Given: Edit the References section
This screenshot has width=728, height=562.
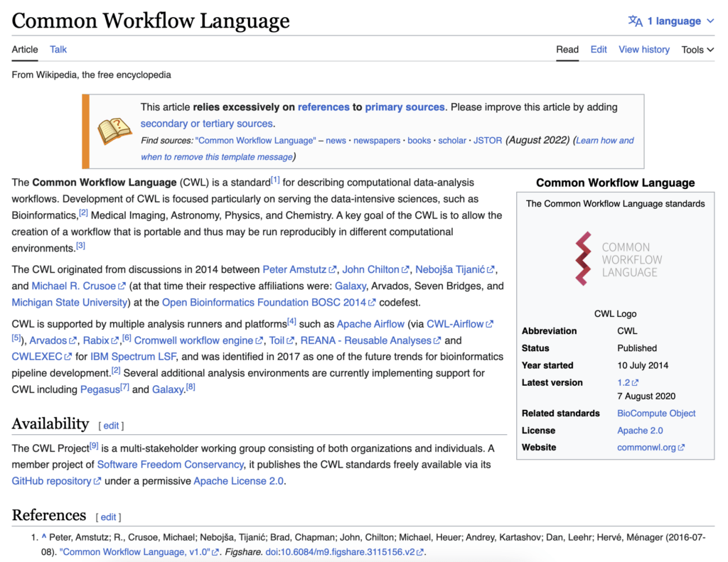Looking at the screenshot, I should (x=108, y=517).
